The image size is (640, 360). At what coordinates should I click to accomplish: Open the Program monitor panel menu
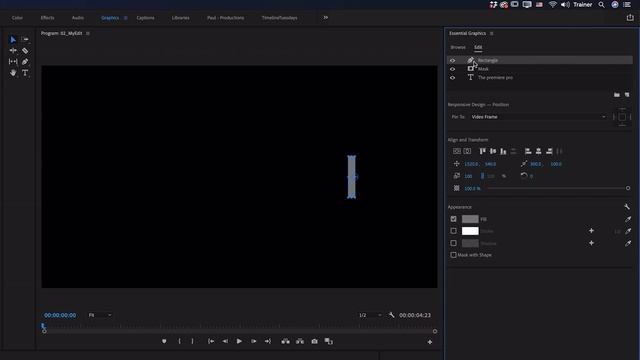88,33
